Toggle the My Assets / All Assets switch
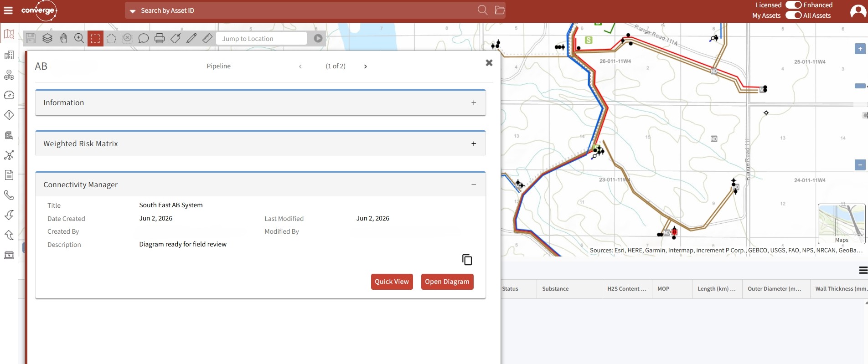Viewport: 868px width, 364px height. [794, 15]
